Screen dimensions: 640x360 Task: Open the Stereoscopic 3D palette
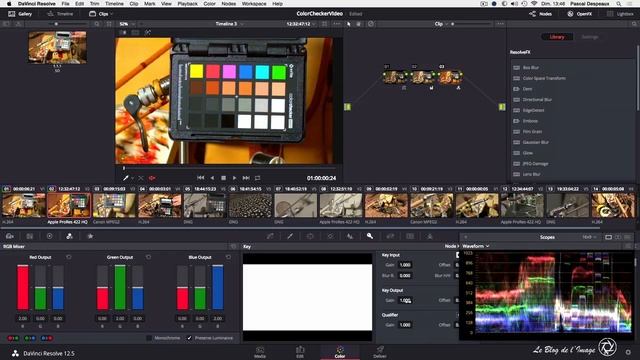[x=410, y=236]
